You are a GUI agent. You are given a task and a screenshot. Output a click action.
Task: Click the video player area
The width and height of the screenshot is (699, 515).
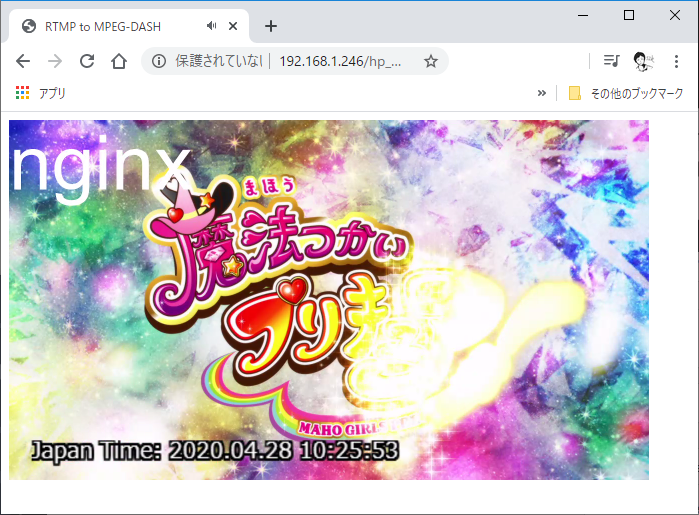328,300
